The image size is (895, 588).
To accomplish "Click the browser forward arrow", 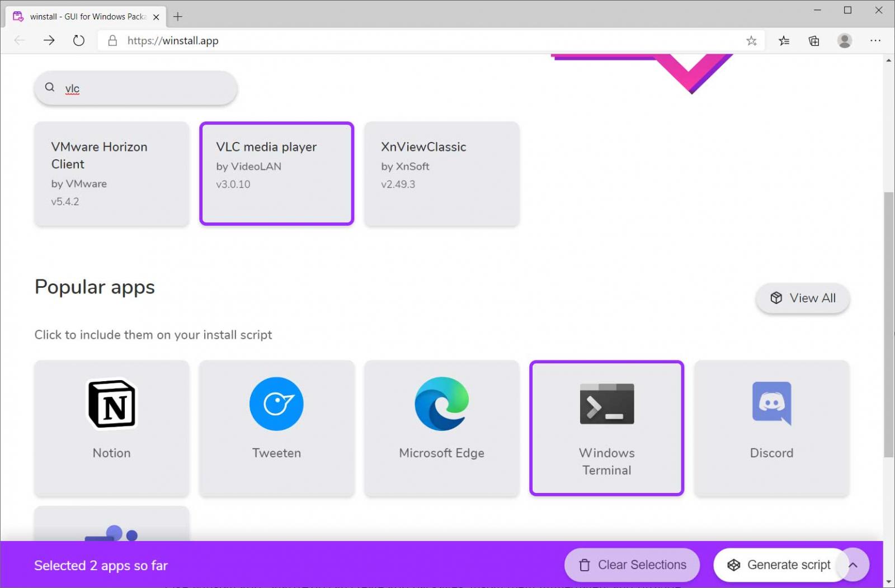I will (49, 40).
